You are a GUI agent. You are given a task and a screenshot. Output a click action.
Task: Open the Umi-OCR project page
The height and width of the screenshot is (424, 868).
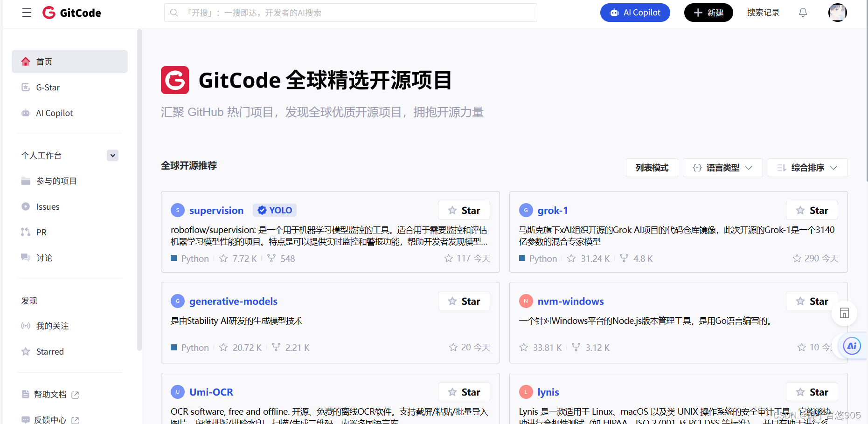(211, 392)
